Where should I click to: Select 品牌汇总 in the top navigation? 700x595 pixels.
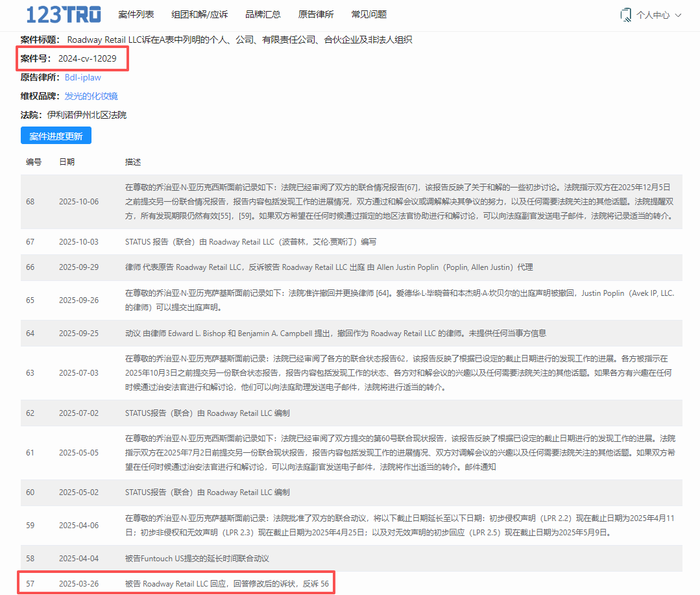[x=263, y=14]
